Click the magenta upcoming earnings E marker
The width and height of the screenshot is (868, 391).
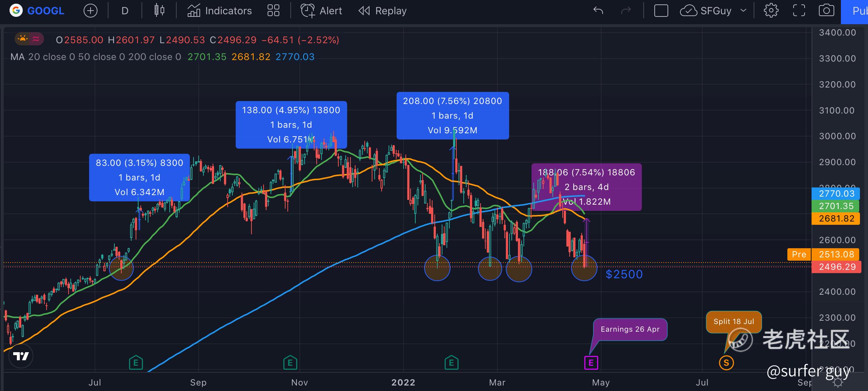(591, 363)
